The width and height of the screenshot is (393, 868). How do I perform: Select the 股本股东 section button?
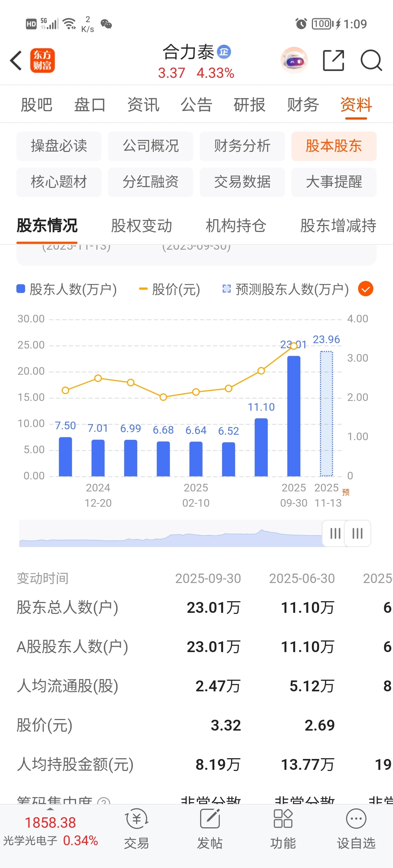pos(334,146)
